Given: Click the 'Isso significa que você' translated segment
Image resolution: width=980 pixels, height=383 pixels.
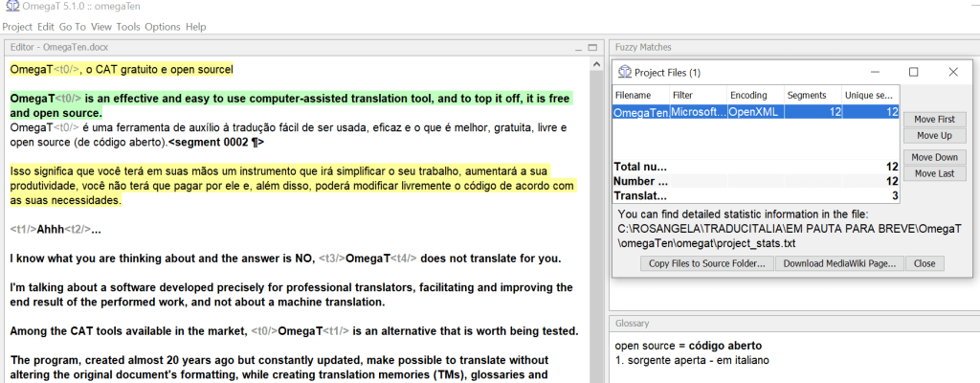Looking at the screenshot, I should click(x=293, y=186).
